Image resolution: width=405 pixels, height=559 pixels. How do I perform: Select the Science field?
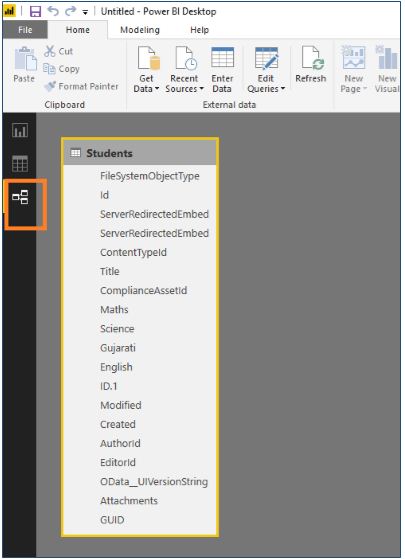117,329
